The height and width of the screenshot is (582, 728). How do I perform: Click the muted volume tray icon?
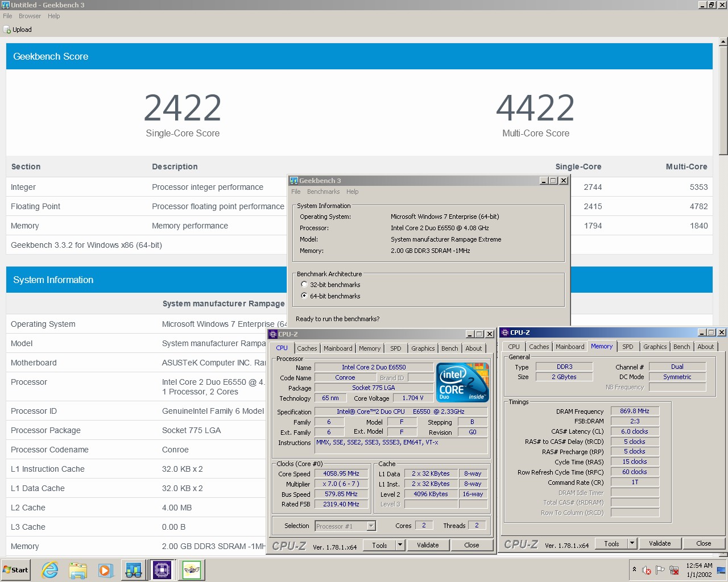coord(647,570)
